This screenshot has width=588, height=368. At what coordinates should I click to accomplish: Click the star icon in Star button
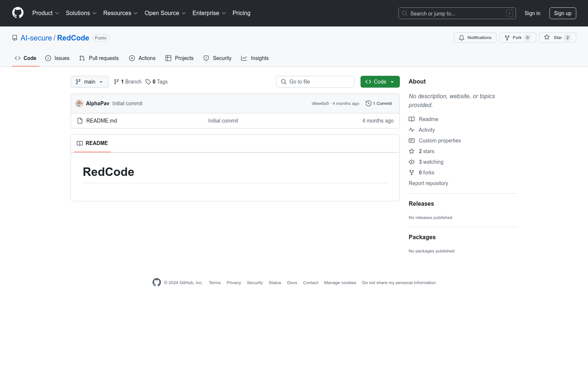pos(547,37)
